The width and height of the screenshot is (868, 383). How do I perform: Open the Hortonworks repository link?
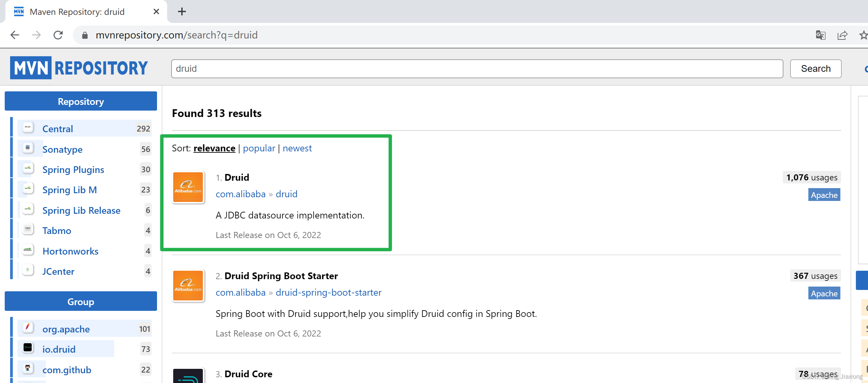tap(70, 251)
